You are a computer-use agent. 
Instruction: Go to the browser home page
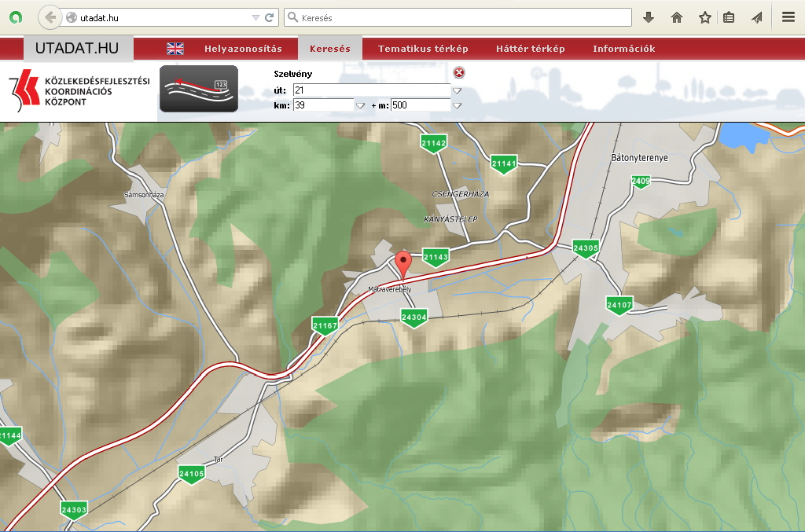676,17
